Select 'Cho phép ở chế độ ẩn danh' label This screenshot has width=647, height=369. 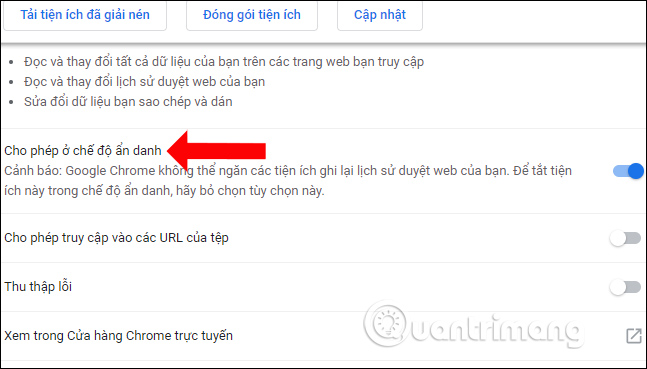(83, 151)
